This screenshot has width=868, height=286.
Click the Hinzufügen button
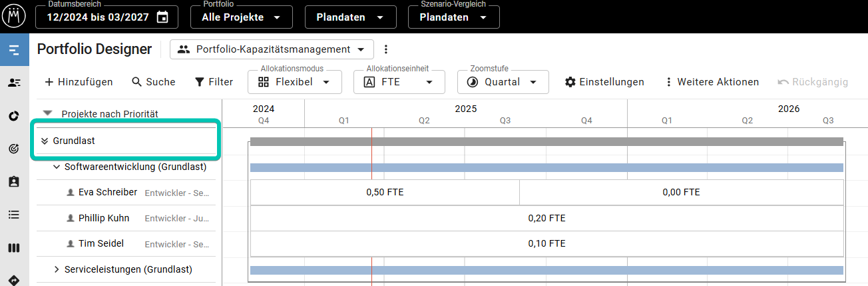pos(79,82)
